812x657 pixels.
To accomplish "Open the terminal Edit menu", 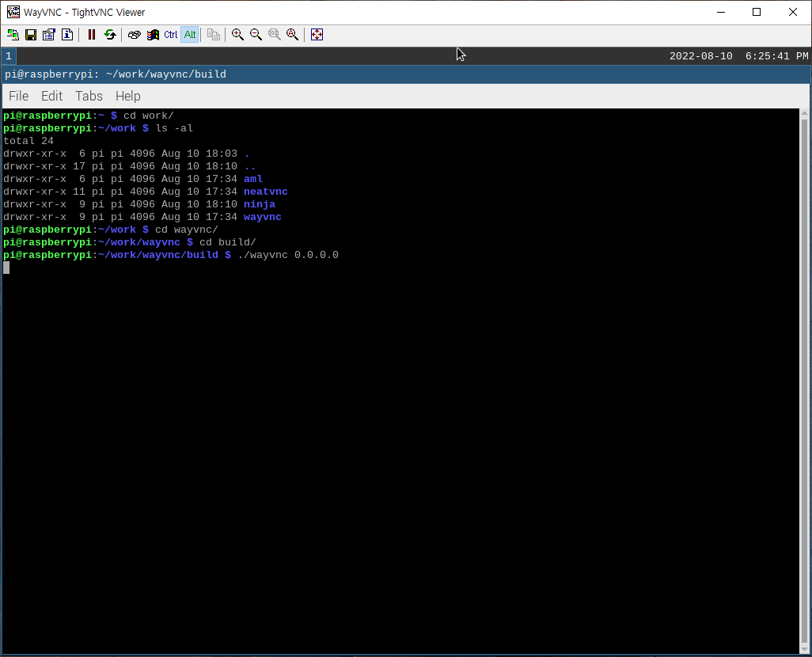I will click(51, 97).
